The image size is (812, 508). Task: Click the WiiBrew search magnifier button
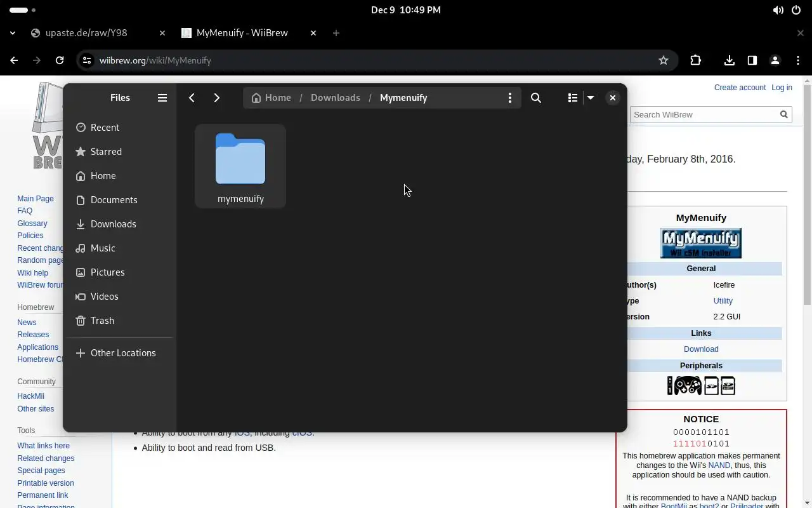coord(784,114)
